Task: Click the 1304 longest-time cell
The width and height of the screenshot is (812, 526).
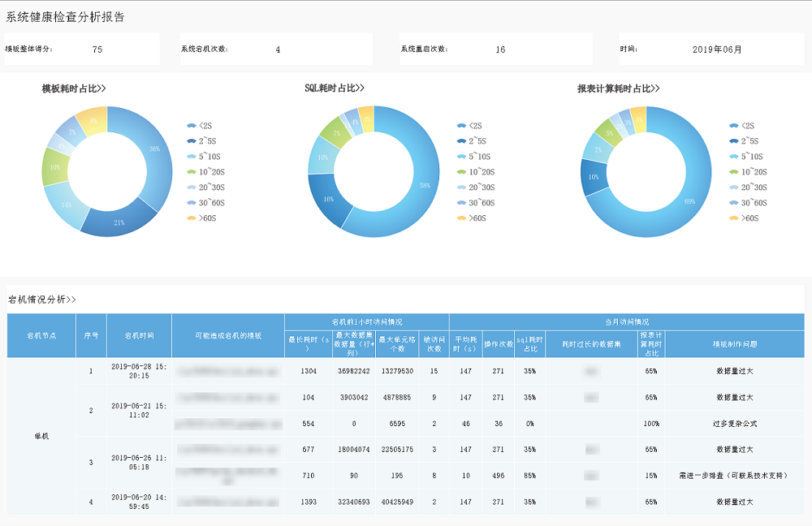Action: click(x=309, y=371)
